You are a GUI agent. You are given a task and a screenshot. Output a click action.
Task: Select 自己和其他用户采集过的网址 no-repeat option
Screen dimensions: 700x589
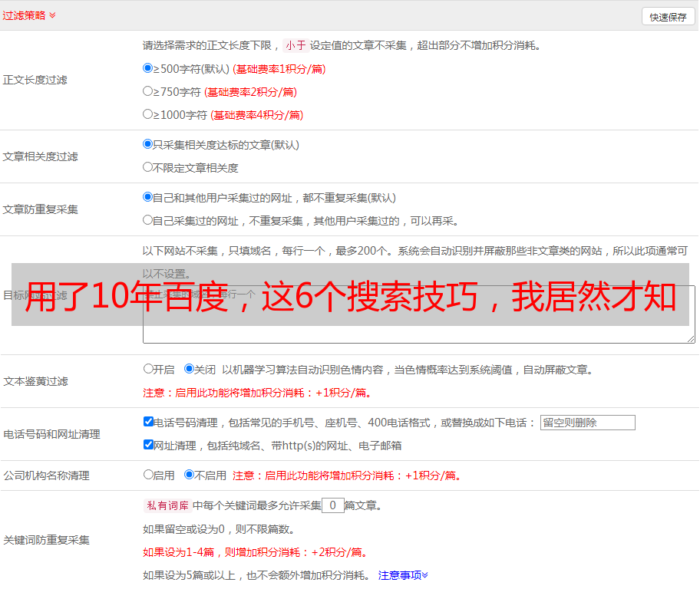[148, 197]
